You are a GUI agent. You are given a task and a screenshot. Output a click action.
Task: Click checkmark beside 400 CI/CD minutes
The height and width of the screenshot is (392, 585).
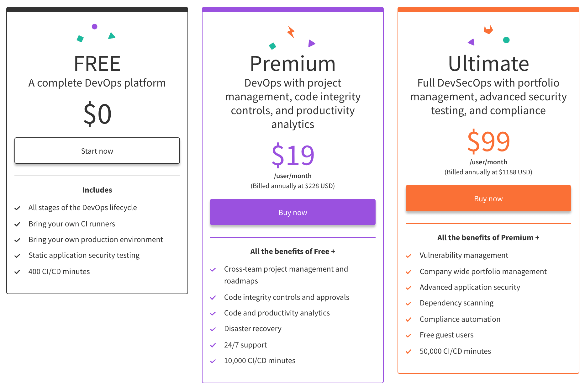pos(17,272)
